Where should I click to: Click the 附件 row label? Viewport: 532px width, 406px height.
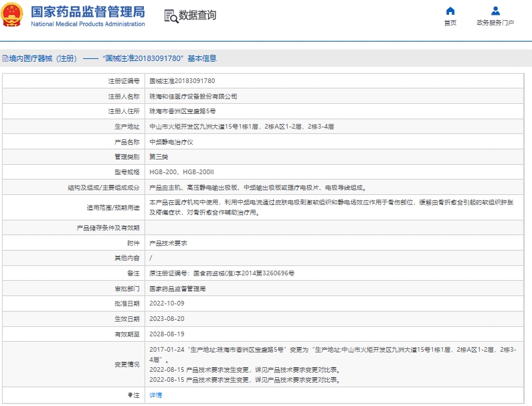(x=134, y=243)
